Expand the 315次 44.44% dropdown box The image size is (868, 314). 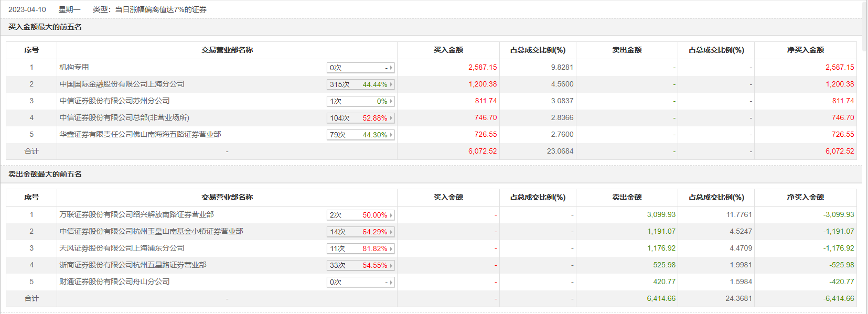point(391,84)
